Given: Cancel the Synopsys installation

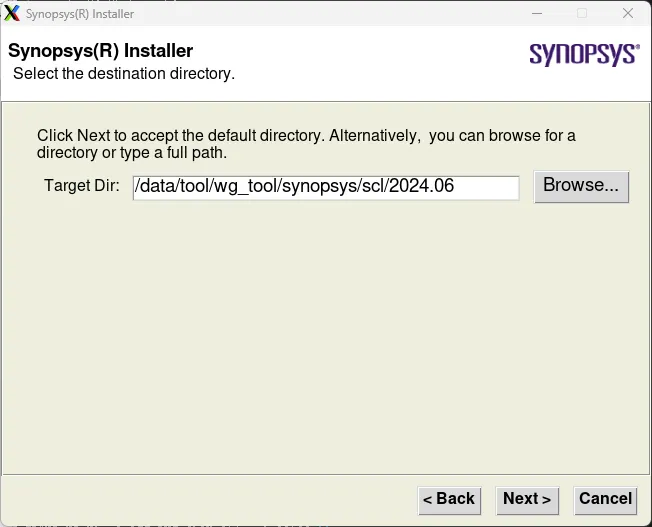Looking at the screenshot, I should [605, 500].
